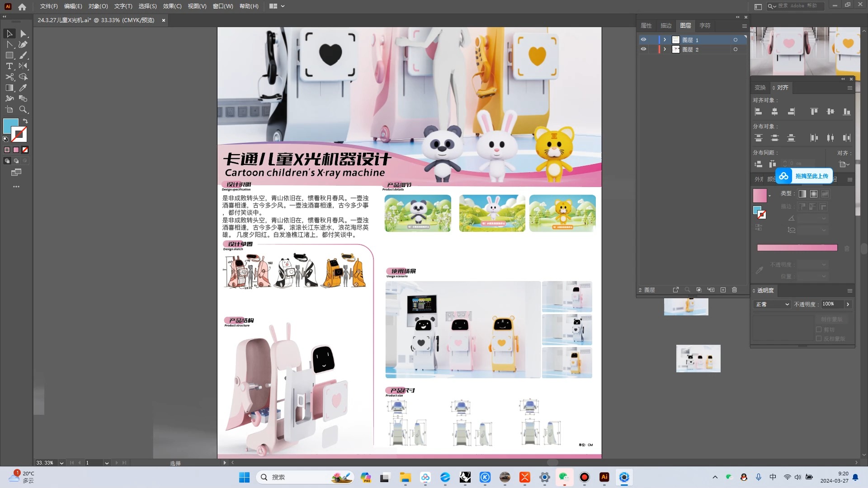Screen dimensions: 868x488
Task: Switch to 字符 panel tab
Action: [x=705, y=26]
